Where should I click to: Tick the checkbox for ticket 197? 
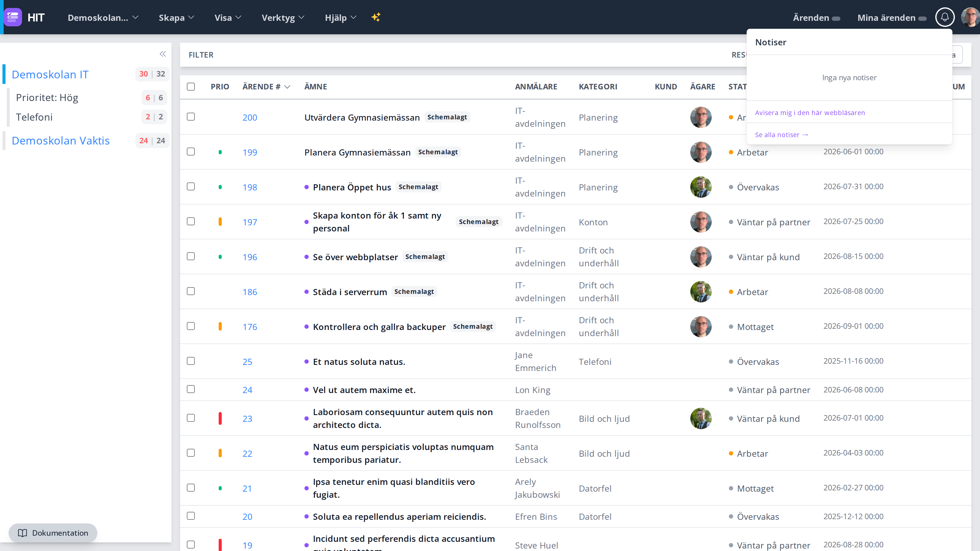coord(190,221)
